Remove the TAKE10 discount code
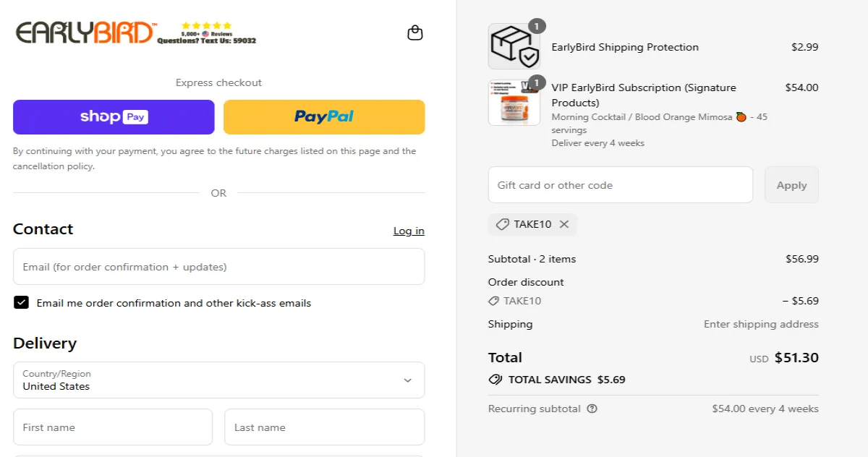 point(565,224)
